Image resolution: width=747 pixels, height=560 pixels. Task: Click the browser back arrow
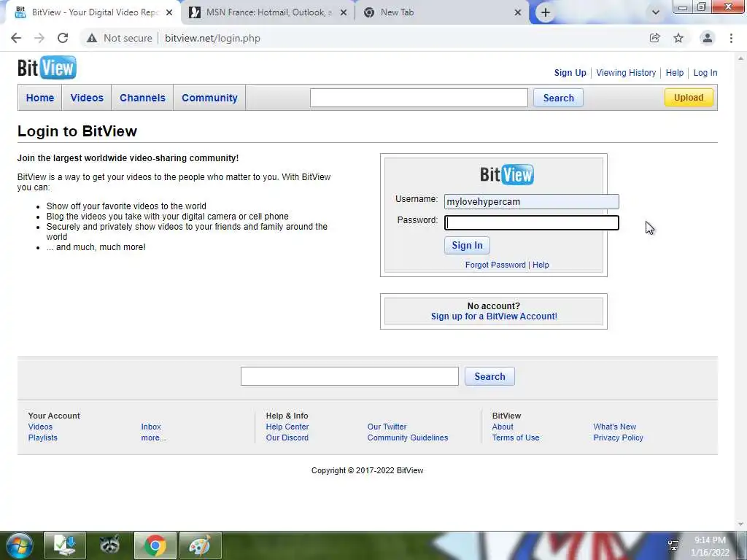(16, 38)
